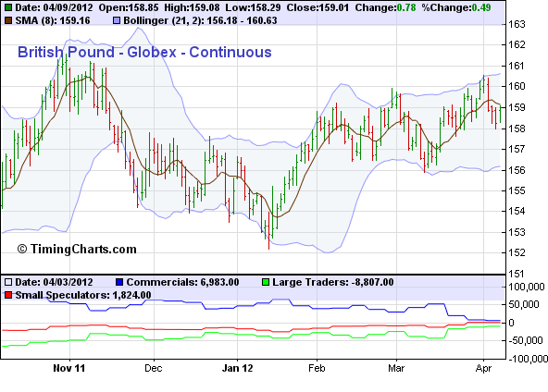Image resolution: width=548 pixels, height=392 pixels.
Task: Select the Mar date axis label
Action: click(396, 368)
